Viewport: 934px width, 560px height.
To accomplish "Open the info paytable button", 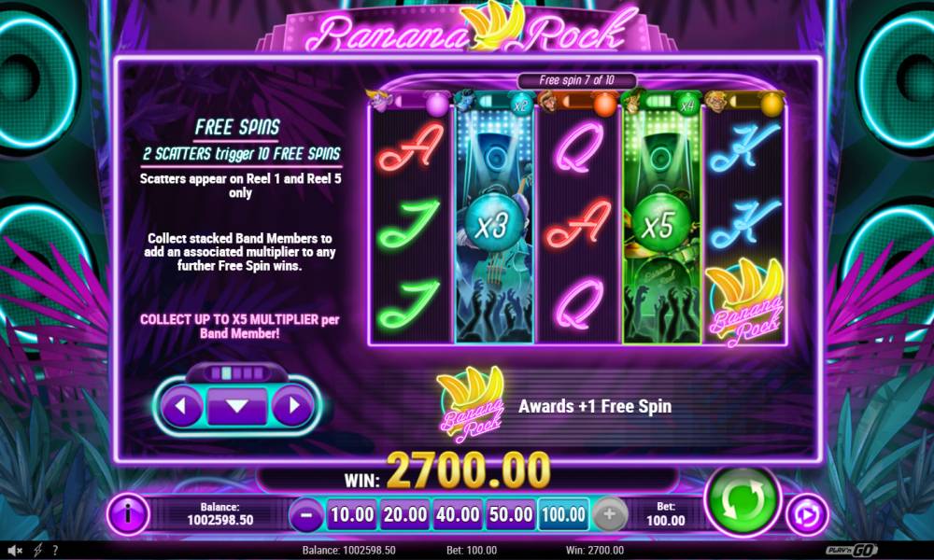I will tap(128, 513).
